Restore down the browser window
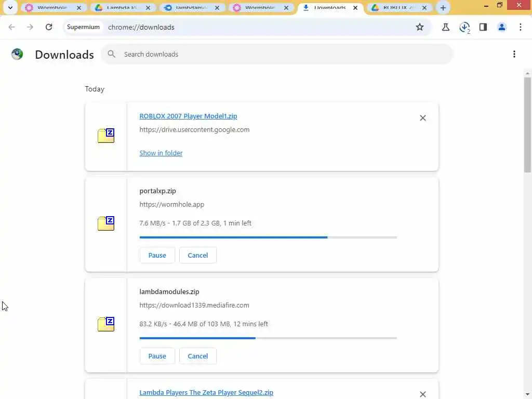532x399 pixels. pyautogui.click(x=499, y=5)
